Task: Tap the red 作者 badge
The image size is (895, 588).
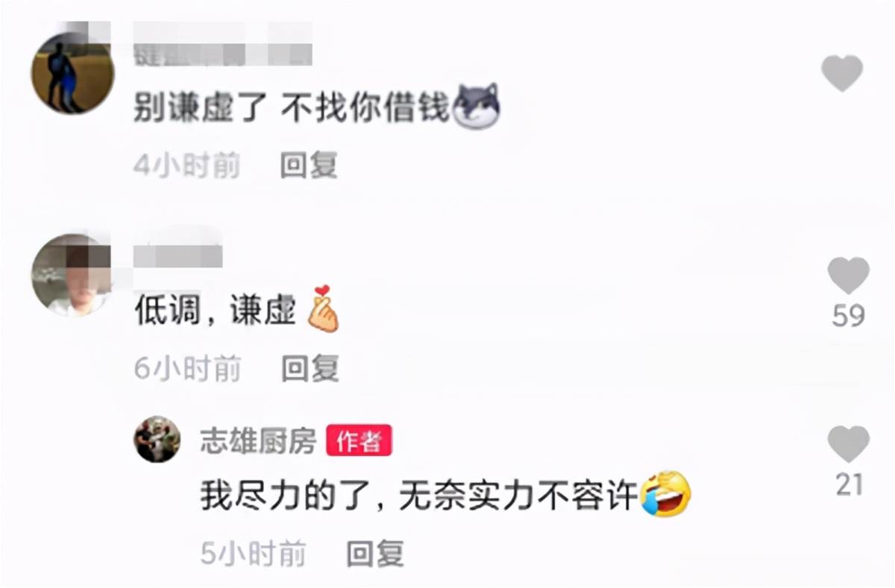Action: click(359, 442)
